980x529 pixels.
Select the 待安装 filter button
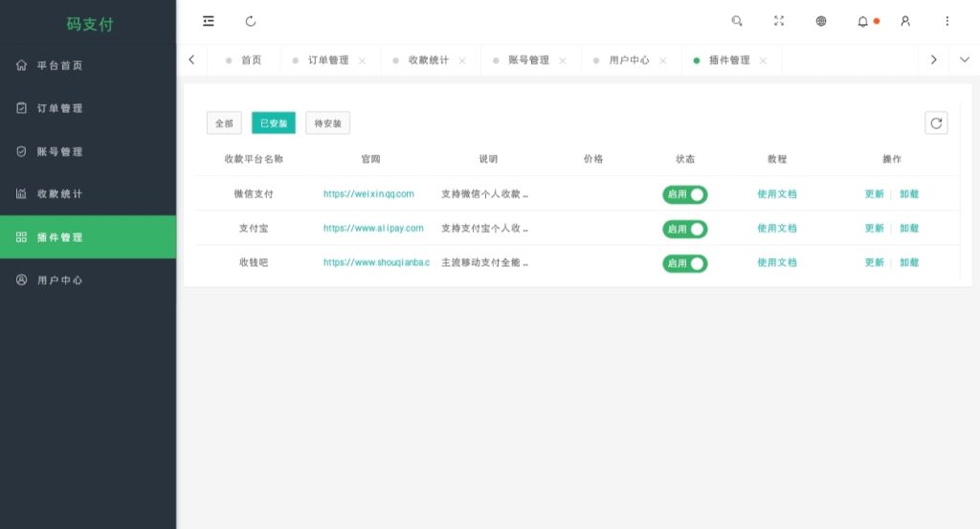point(327,123)
